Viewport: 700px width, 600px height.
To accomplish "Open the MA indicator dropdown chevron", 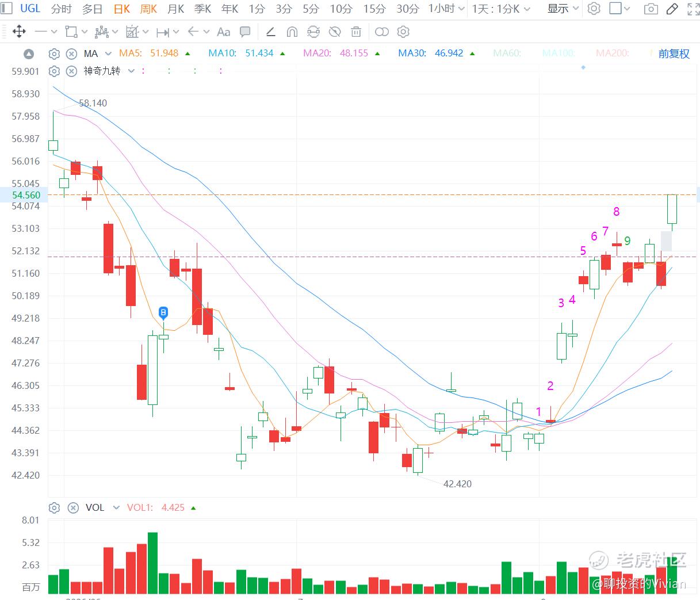I will point(109,53).
